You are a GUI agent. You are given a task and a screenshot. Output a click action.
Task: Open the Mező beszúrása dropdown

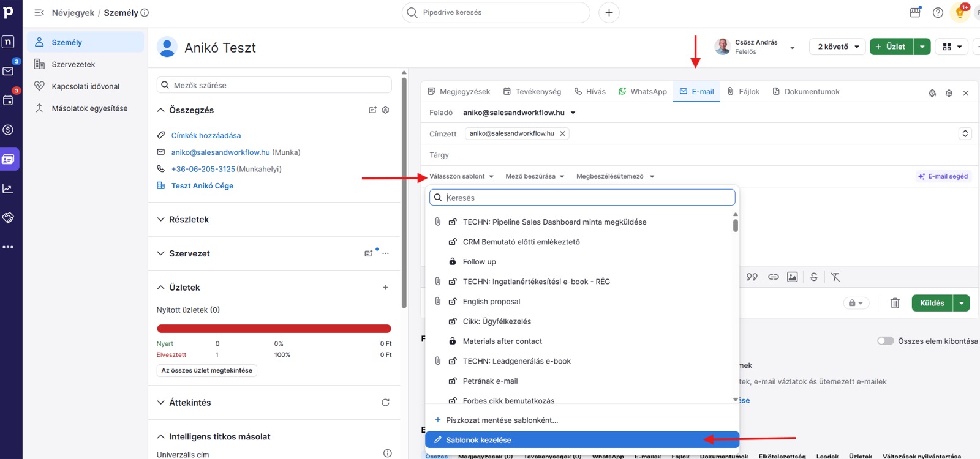click(x=535, y=176)
